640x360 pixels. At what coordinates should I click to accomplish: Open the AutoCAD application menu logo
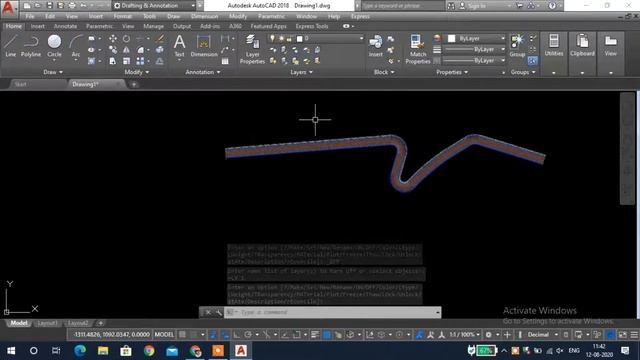(x=8, y=8)
